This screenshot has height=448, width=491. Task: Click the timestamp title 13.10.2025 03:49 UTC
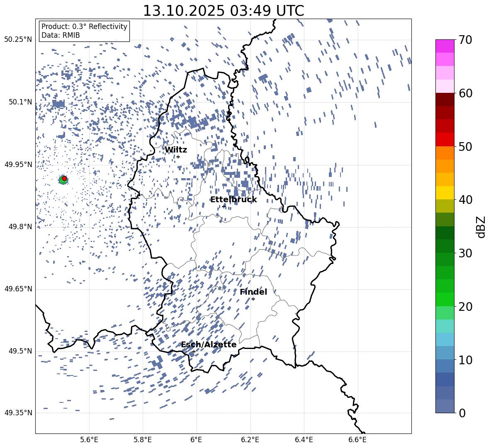pos(224,11)
